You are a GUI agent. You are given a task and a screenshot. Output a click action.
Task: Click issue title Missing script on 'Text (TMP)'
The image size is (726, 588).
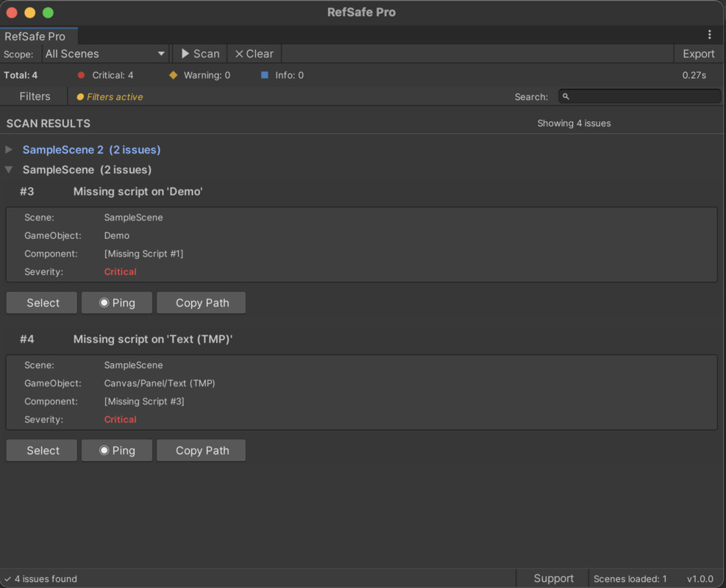coord(153,339)
